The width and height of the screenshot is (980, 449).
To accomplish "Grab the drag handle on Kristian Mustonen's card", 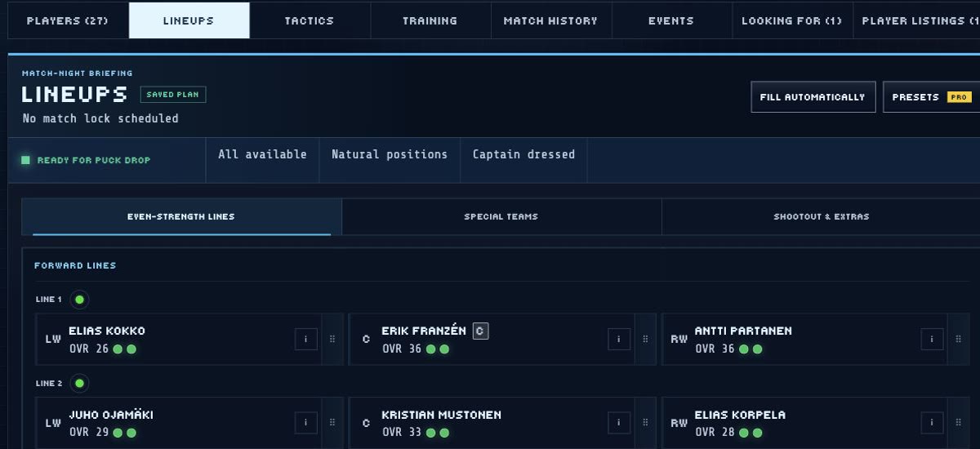I will point(645,423).
